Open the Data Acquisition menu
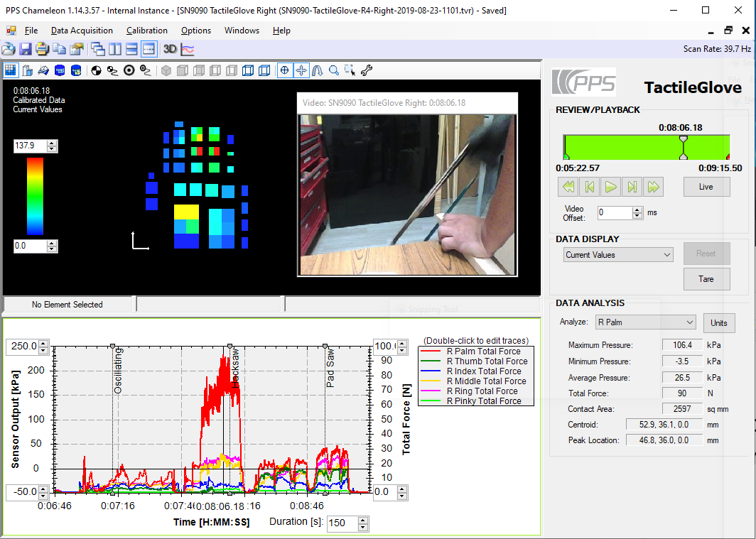 point(82,31)
